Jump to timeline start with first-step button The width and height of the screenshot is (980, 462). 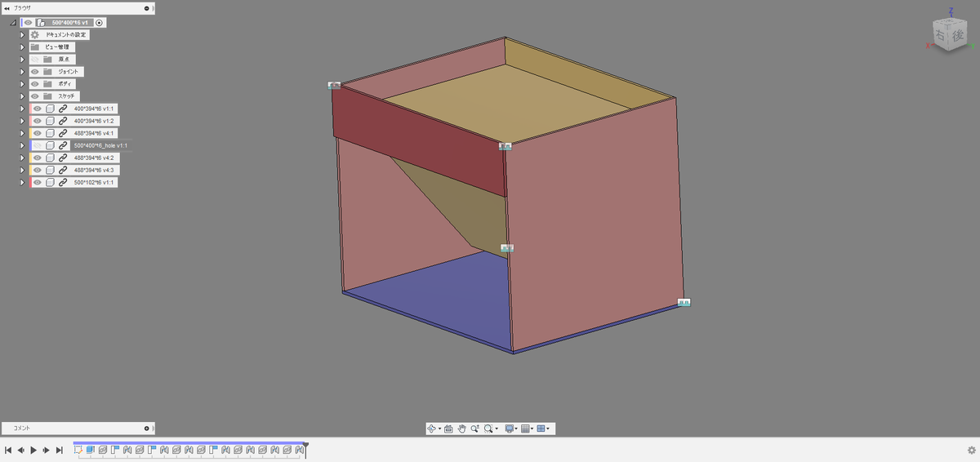click(x=8, y=450)
